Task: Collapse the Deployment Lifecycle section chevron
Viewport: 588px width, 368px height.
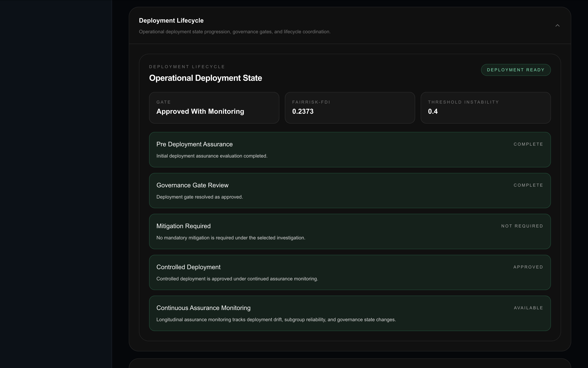Action: point(557,26)
